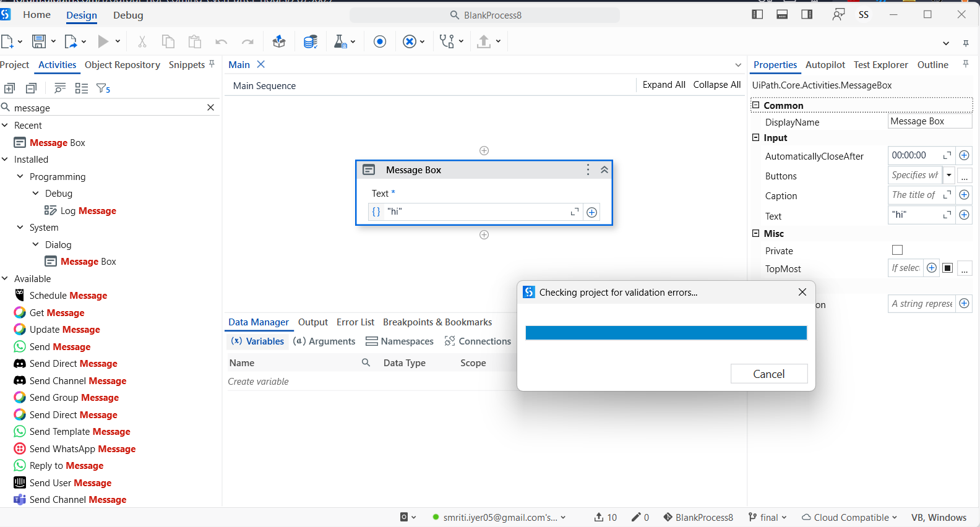Switch to the Outline tab
The width and height of the screenshot is (980, 527).
click(x=933, y=64)
